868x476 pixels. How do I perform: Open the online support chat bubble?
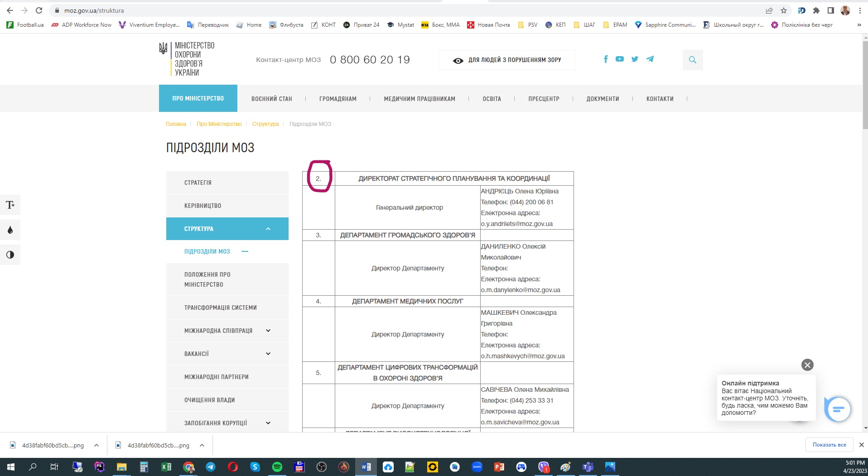point(838,409)
